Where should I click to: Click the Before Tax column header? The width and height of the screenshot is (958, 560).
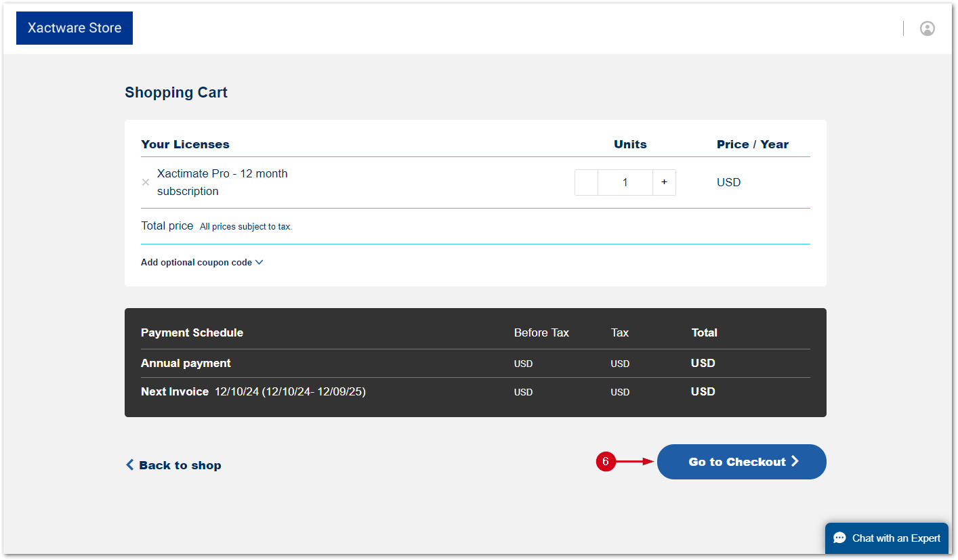541,332
